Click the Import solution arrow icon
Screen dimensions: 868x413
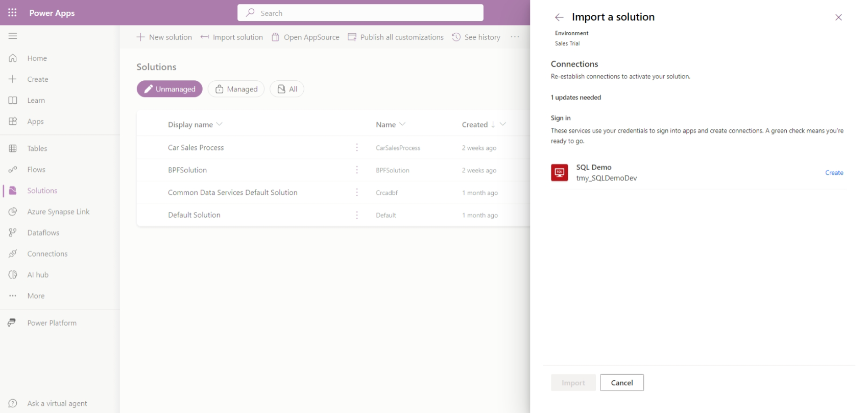[x=205, y=37]
